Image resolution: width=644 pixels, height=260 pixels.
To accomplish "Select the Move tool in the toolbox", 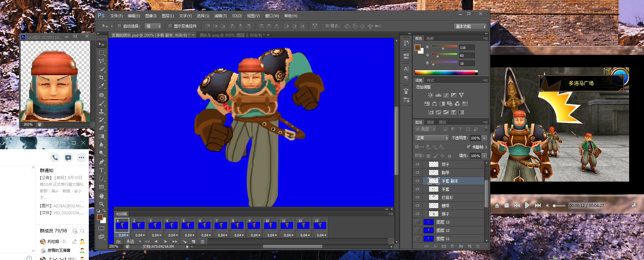I will [102, 44].
